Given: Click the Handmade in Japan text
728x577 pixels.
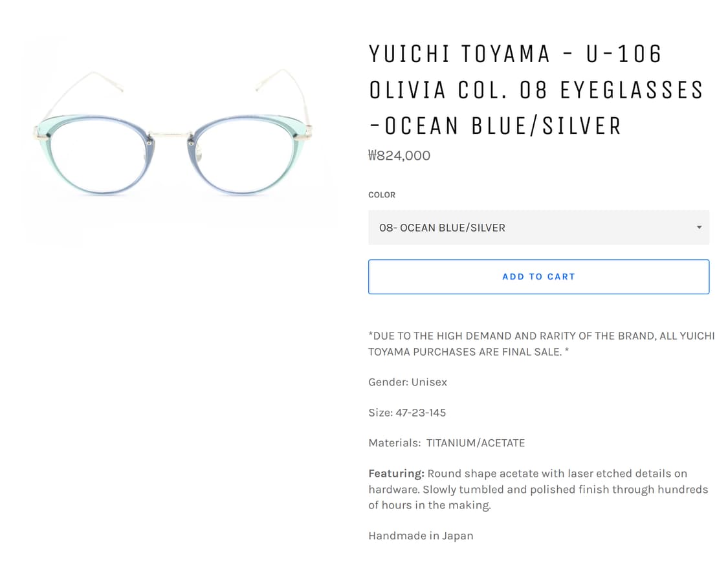Looking at the screenshot, I should pos(421,536).
